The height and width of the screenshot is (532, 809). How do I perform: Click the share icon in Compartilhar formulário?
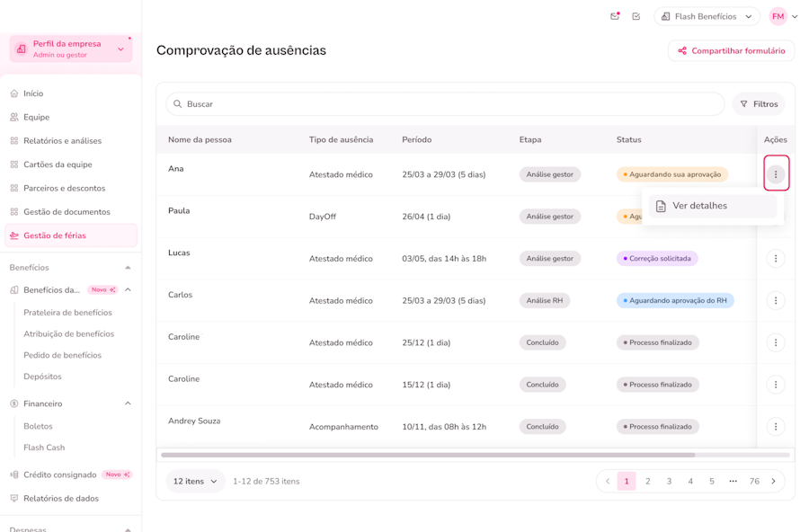click(682, 50)
